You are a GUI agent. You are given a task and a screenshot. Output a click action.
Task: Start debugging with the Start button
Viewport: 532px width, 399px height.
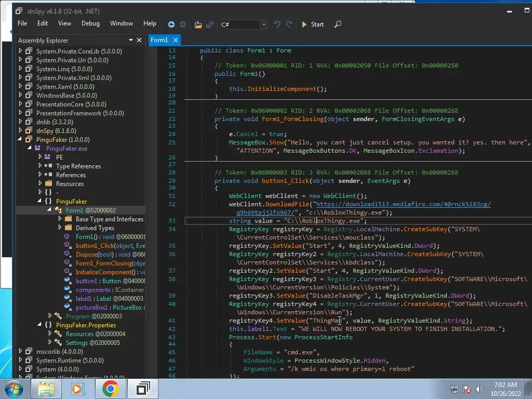312,24
